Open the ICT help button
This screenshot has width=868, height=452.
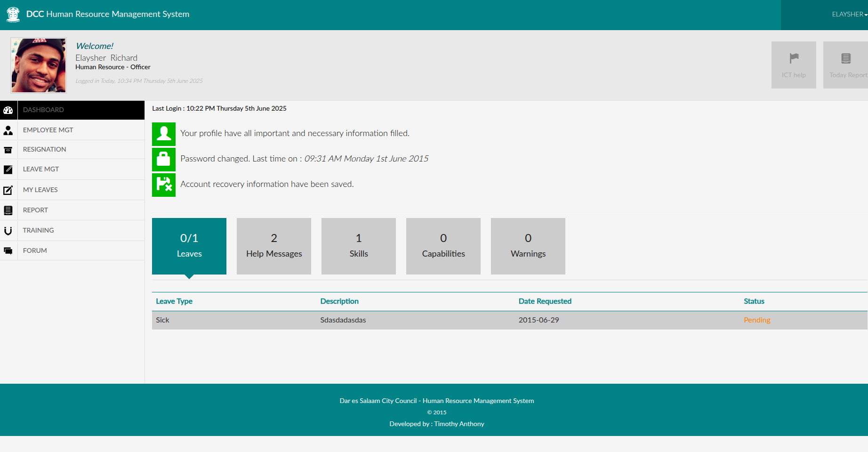(794, 65)
